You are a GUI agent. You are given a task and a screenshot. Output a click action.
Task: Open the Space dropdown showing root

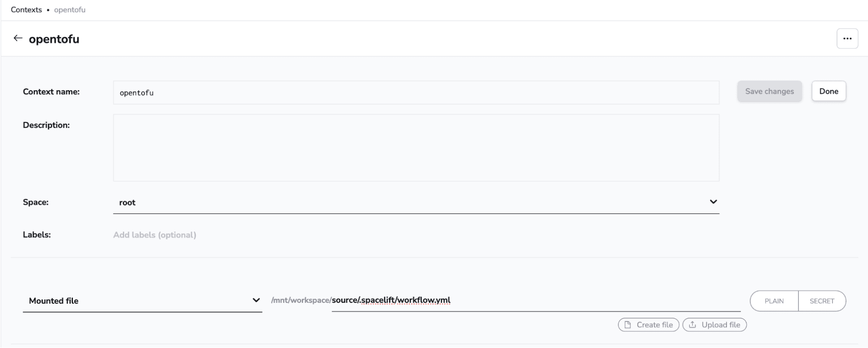click(416, 202)
